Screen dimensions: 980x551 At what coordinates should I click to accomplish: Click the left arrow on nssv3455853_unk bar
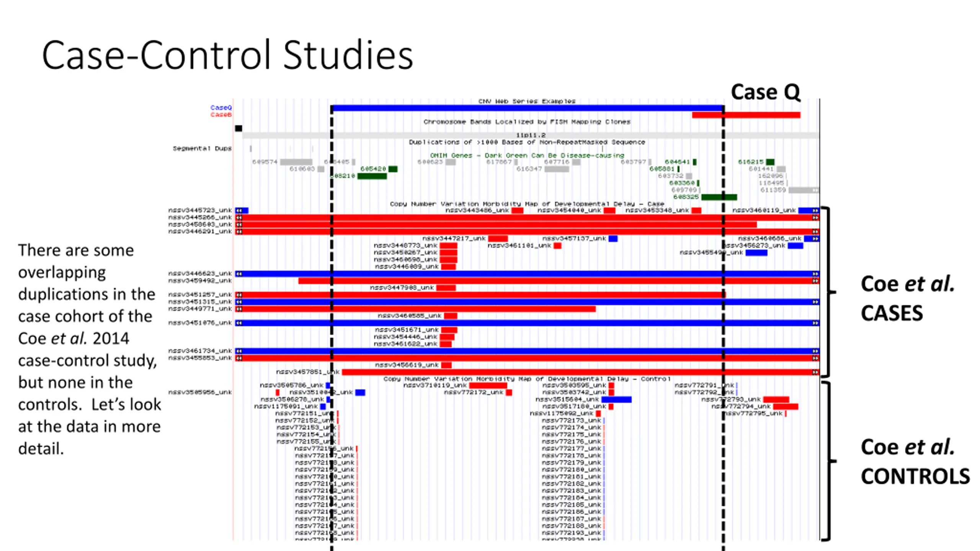tap(238, 358)
